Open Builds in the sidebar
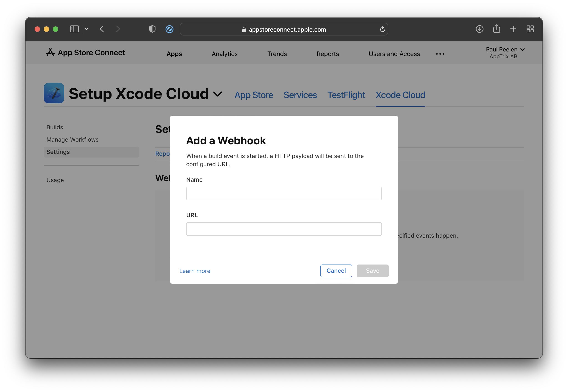568x392 pixels. 55,127
